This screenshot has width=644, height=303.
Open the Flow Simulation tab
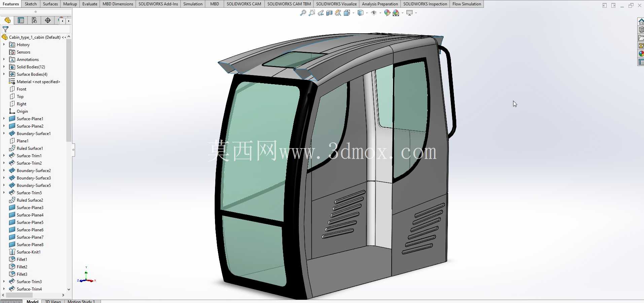(x=467, y=4)
